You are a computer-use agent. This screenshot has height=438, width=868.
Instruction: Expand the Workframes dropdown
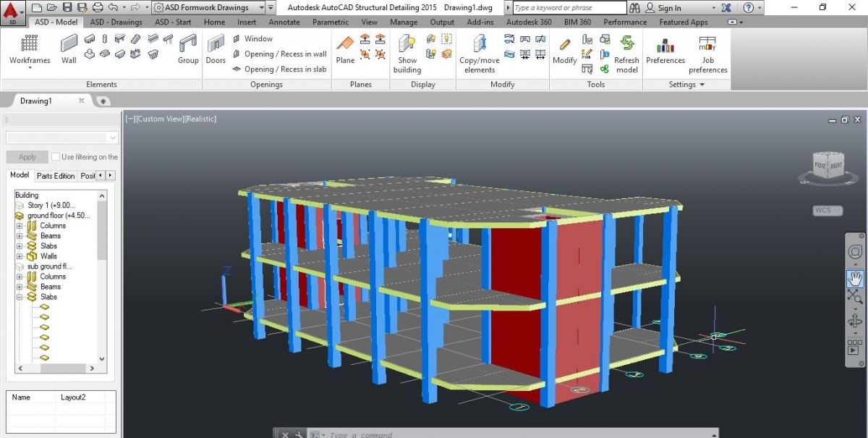[30, 68]
